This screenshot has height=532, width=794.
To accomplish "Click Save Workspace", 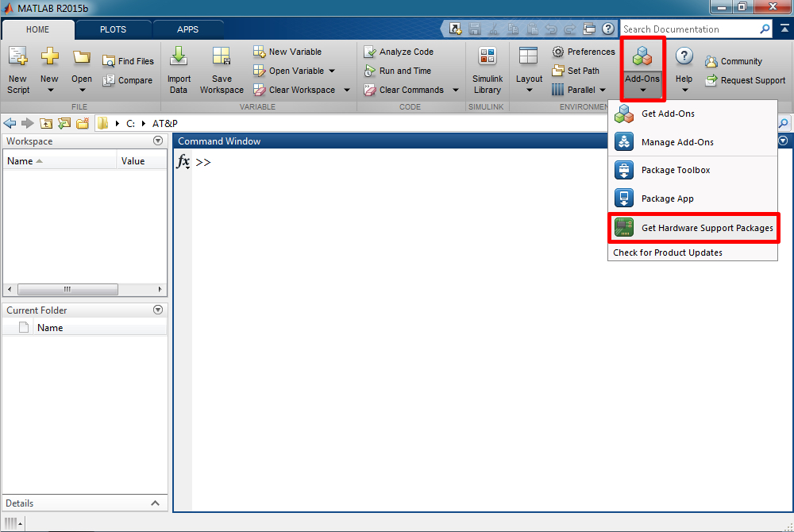I will [222, 70].
